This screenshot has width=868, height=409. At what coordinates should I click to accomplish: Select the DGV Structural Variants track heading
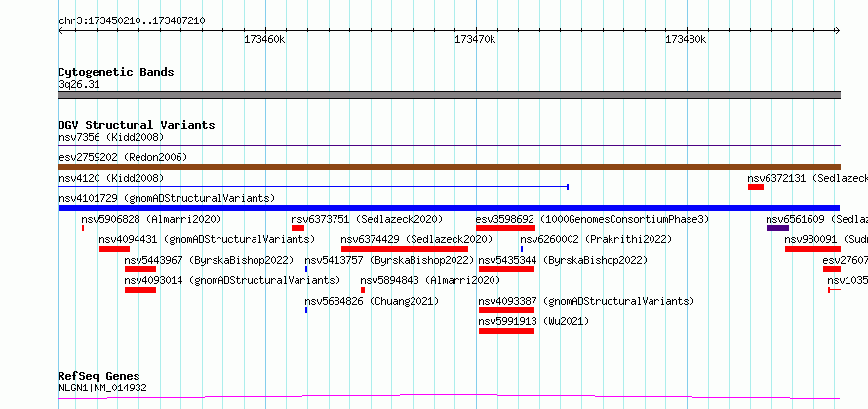pos(137,125)
